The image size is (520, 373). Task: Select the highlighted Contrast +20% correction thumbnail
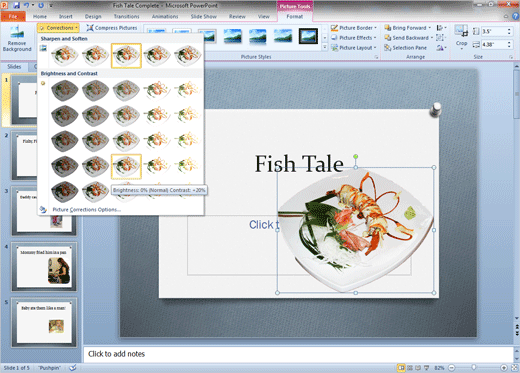coord(126,166)
